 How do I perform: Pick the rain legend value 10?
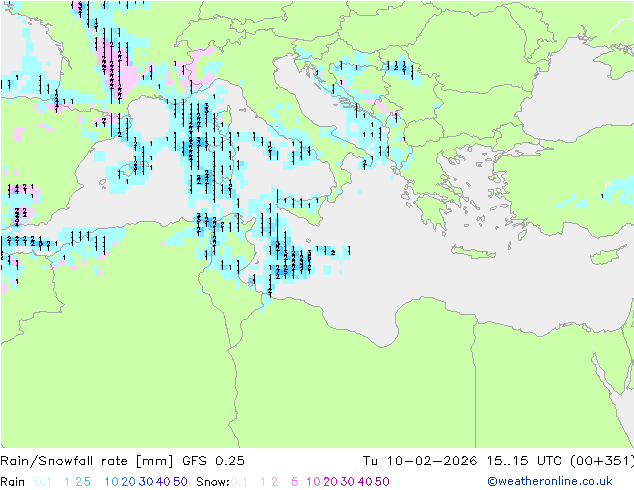pos(111,482)
